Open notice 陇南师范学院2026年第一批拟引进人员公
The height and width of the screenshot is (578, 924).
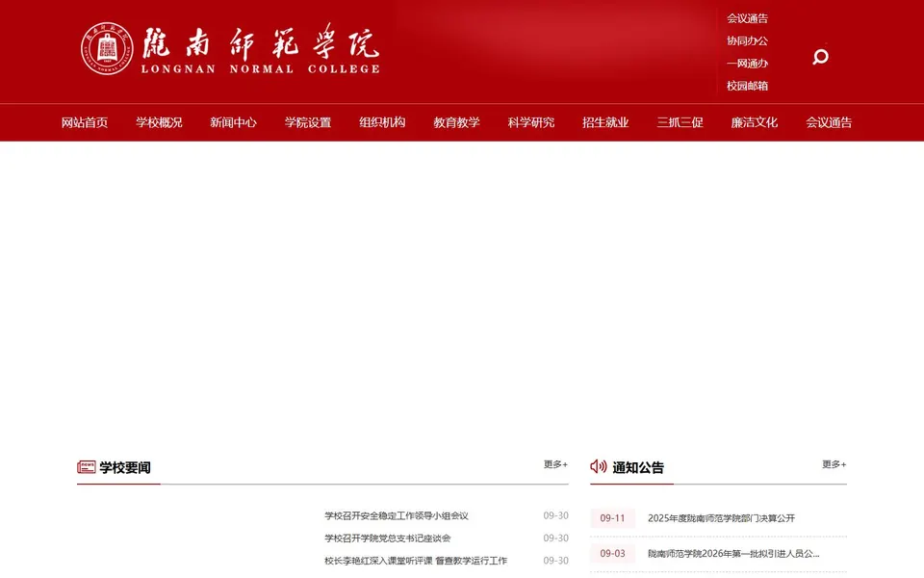(x=733, y=553)
